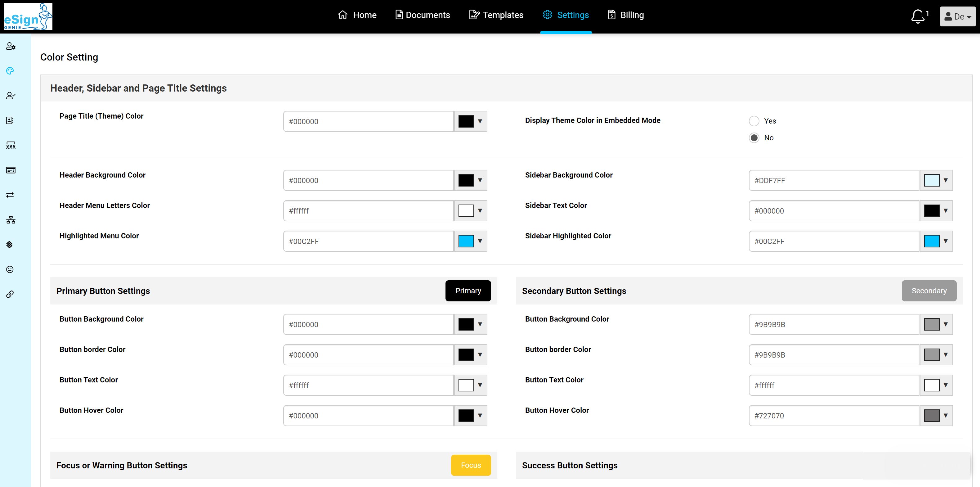Click the notification bell icon
980x487 pixels.
(918, 16)
